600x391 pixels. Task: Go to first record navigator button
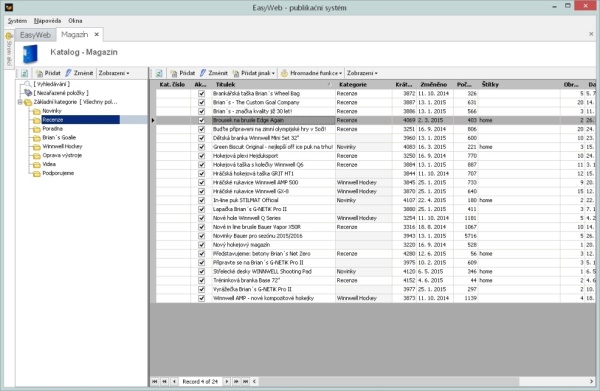coord(155,381)
